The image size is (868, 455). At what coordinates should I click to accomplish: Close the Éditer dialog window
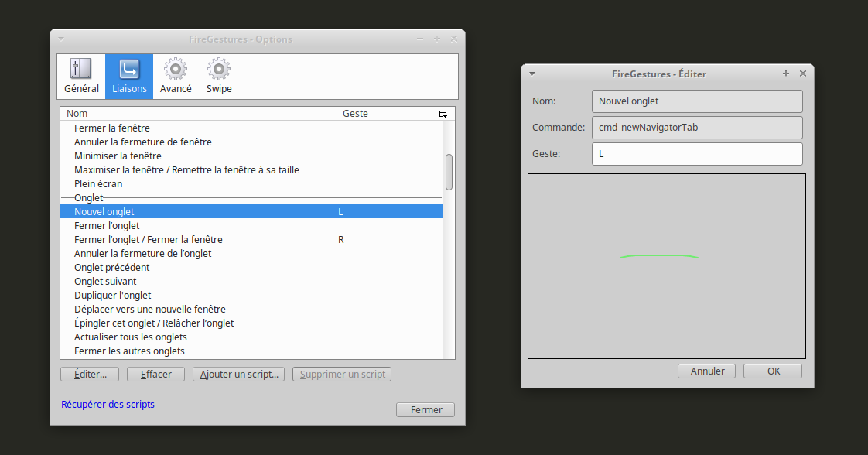tap(803, 73)
